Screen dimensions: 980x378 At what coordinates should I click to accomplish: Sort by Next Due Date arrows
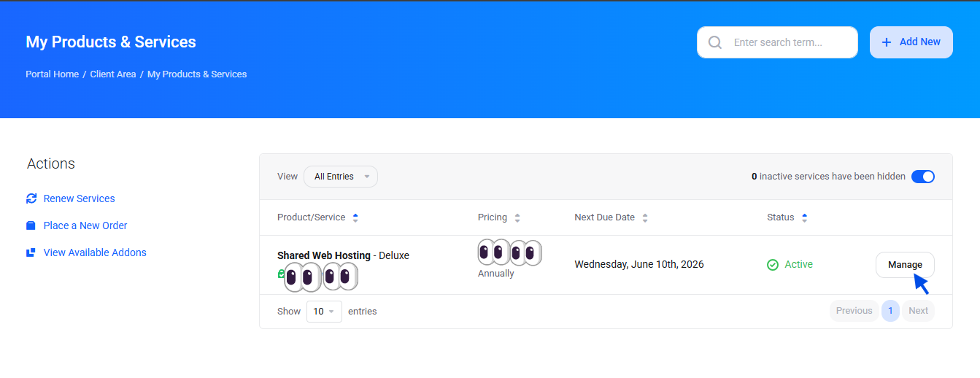pyautogui.click(x=645, y=217)
